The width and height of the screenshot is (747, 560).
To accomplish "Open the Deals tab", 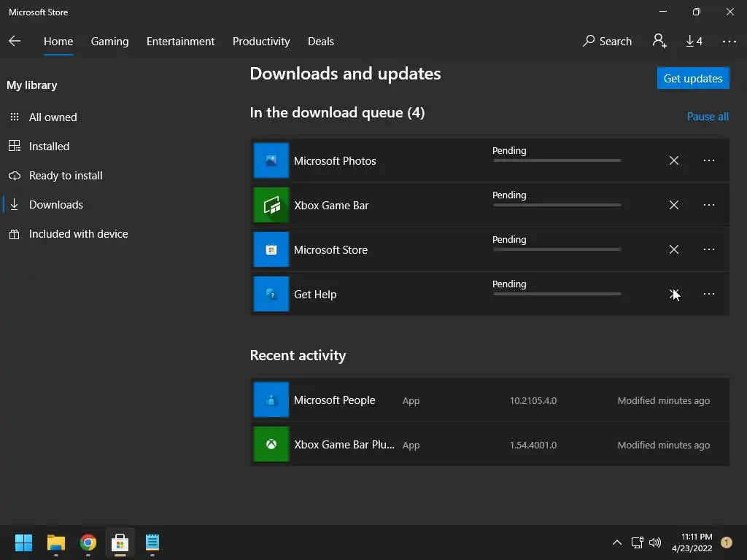I will [321, 42].
